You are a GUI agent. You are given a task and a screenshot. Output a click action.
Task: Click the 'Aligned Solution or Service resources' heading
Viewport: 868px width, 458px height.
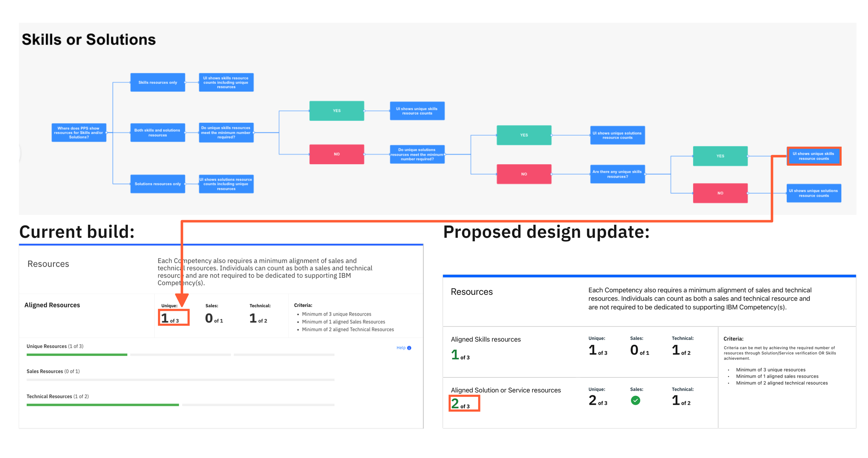click(x=505, y=390)
